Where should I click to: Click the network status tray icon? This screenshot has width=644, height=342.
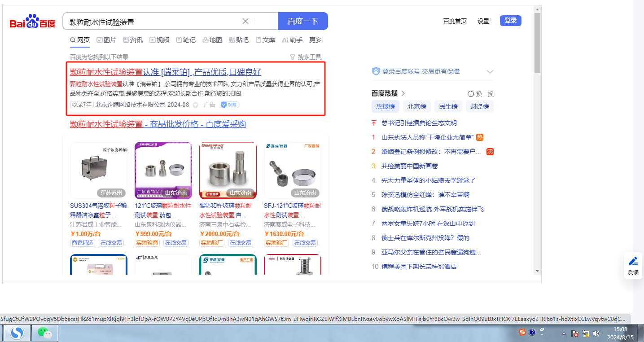click(x=586, y=333)
